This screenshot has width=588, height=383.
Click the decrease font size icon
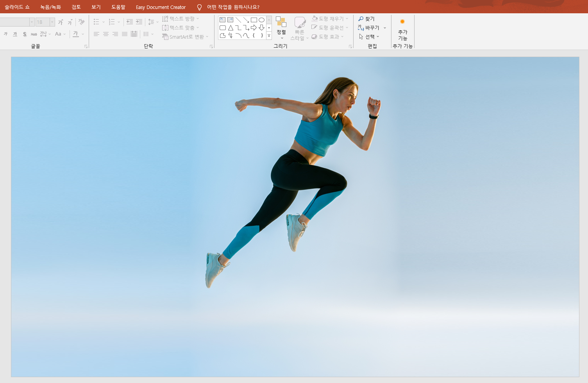tap(70, 22)
